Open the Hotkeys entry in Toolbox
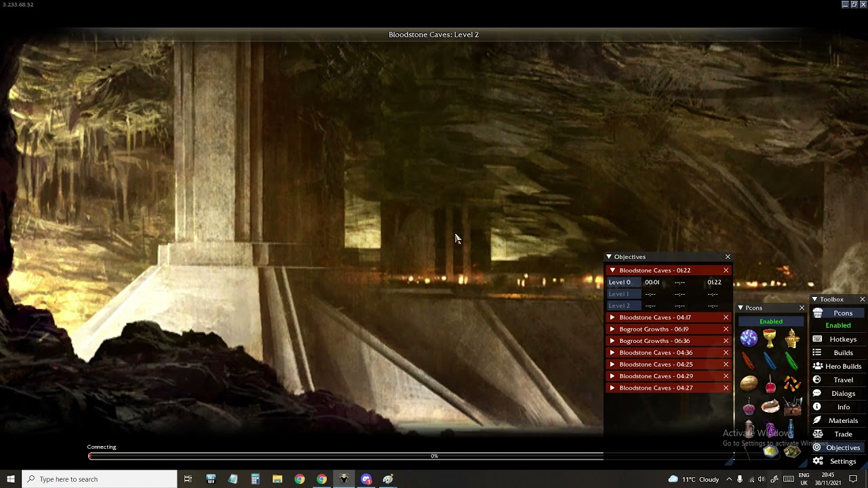The image size is (868, 488). coord(838,339)
